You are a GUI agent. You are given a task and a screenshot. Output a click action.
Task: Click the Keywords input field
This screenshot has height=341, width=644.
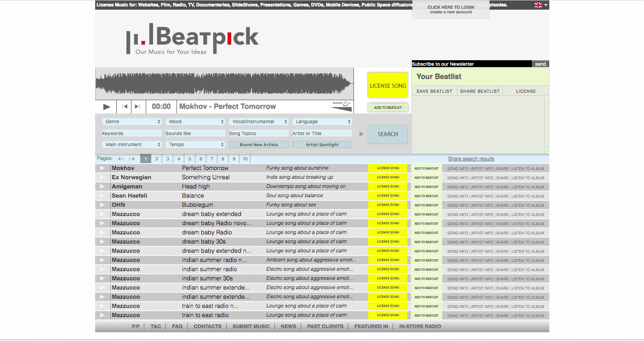131,133
